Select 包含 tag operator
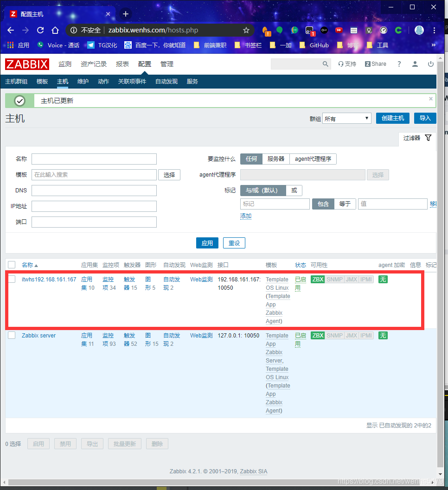448x490 pixels. pyautogui.click(x=323, y=204)
